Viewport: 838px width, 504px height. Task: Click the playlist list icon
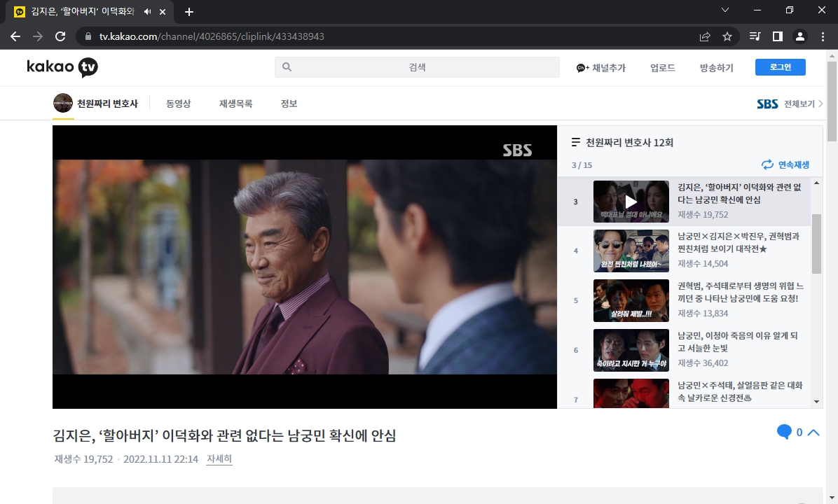[x=575, y=143]
